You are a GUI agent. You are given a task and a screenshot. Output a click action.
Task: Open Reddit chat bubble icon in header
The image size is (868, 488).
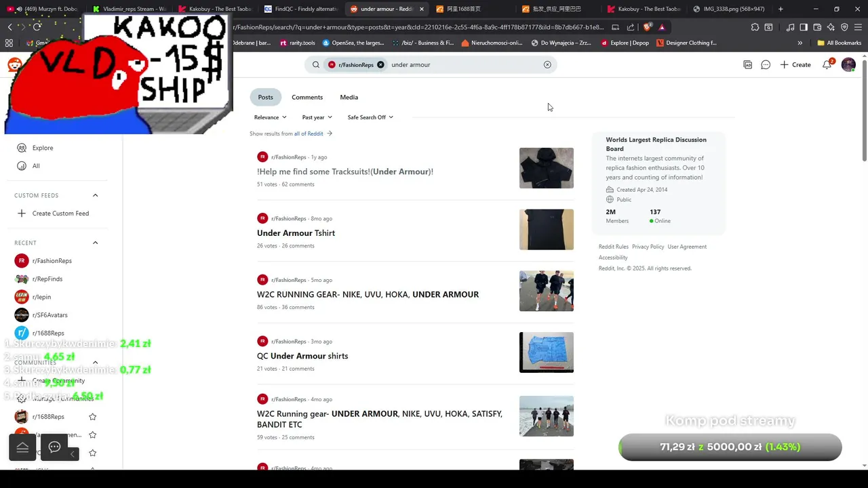(766, 64)
